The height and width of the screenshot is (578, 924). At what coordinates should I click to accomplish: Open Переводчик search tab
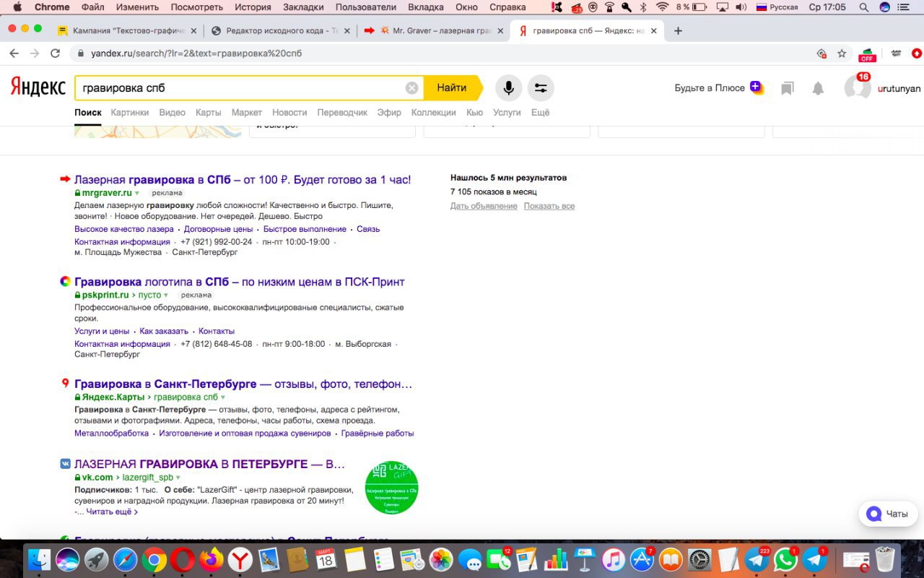click(x=342, y=113)
